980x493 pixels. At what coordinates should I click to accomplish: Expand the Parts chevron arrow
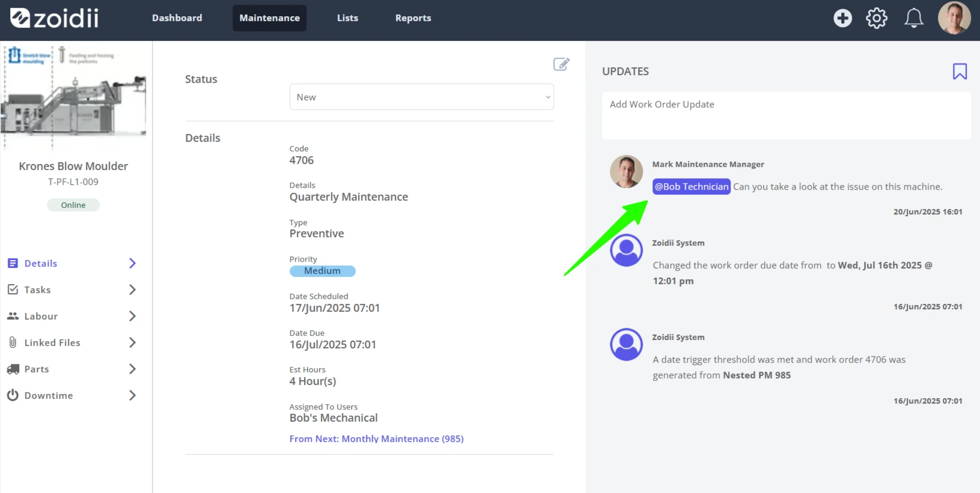133,369
